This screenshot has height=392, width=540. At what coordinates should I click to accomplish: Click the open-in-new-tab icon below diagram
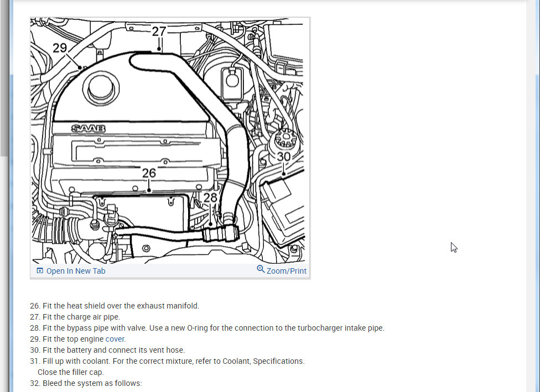coord(40,270)
